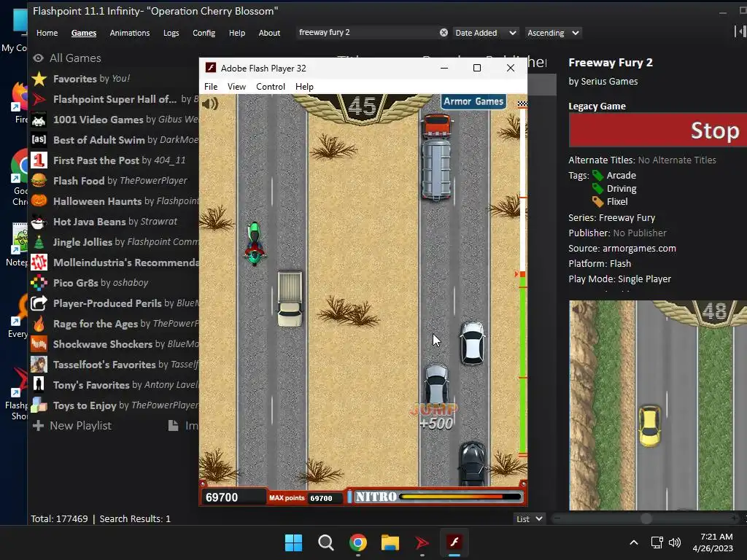Click the Hot Java Beans icon
747x560 pixels.
39,222
